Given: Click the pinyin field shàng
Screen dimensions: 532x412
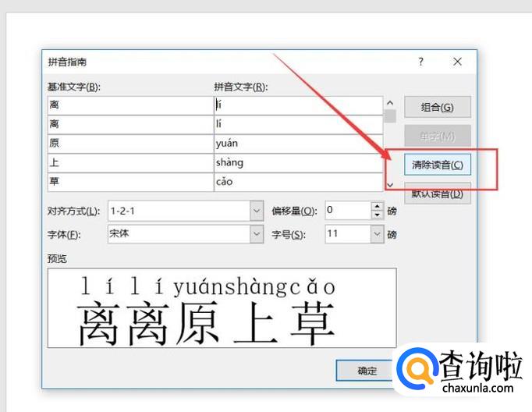Looking at the screenshot, I should [x=299, y=163].
